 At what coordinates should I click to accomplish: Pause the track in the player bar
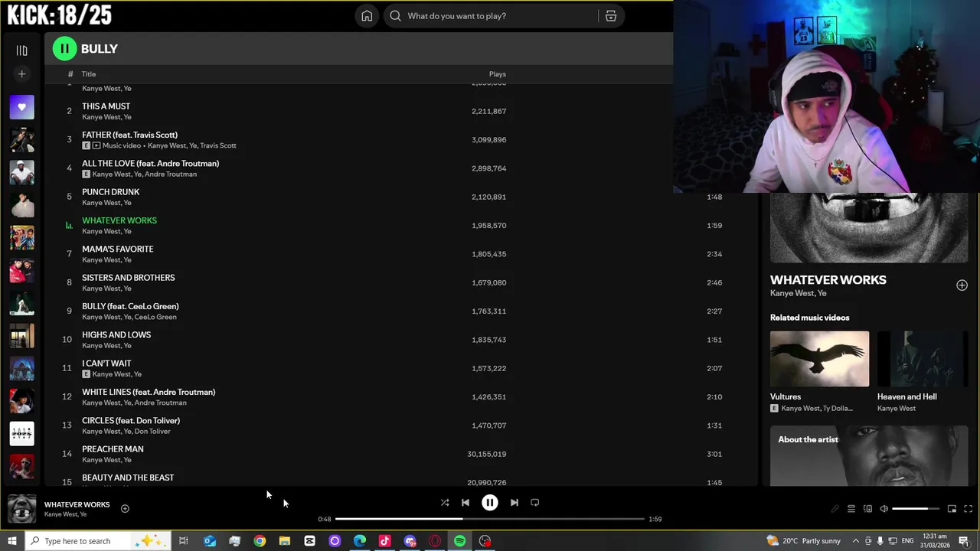point(490,503)
